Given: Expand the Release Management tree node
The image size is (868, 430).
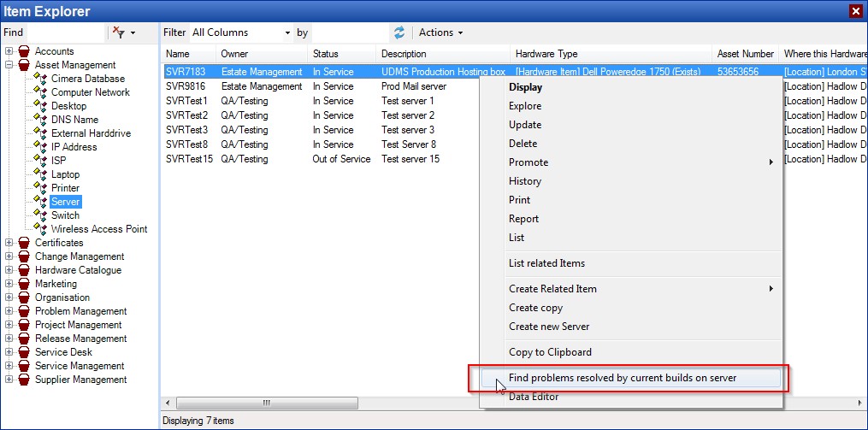Looking at the screenshot, I should coord(9,339).
